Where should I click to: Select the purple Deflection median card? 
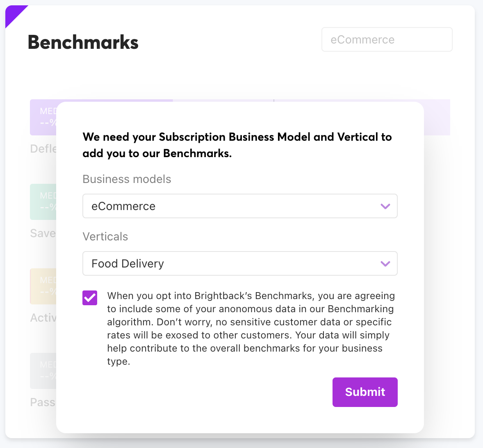[x=43, y=117]
